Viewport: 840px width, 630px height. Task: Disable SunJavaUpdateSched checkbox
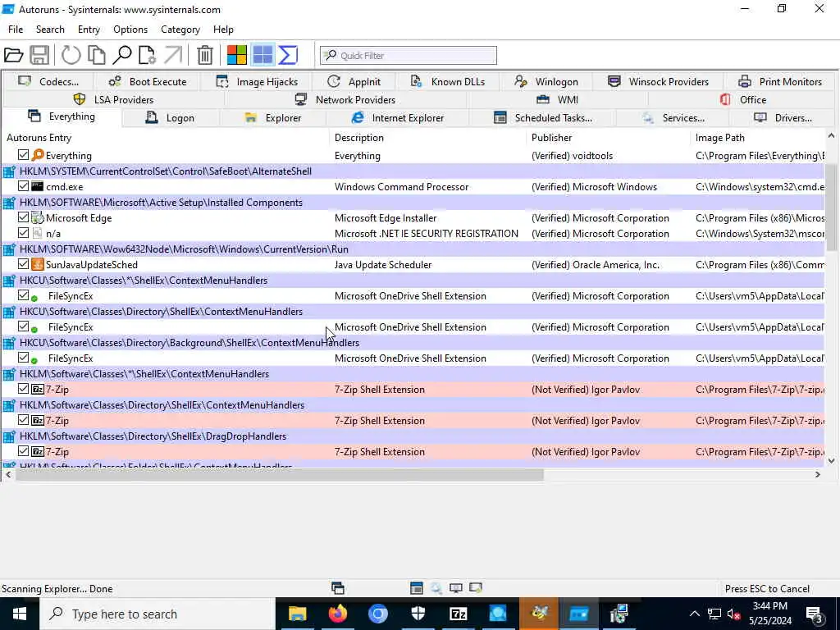23,263
